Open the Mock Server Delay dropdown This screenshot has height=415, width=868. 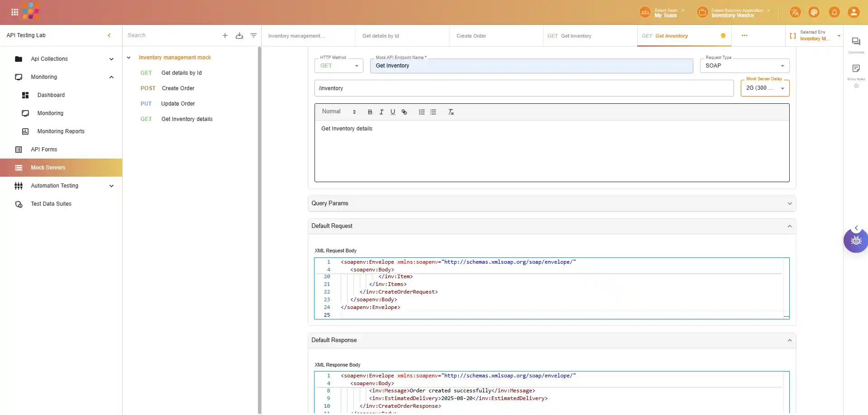tap(765, 88)
